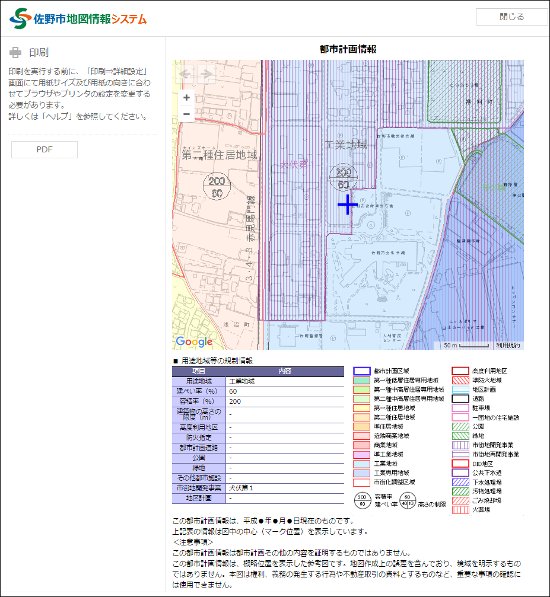550x597 pixels.
Task: Click the 工業専用地域 legend swatch
Action: coord(362,473)
